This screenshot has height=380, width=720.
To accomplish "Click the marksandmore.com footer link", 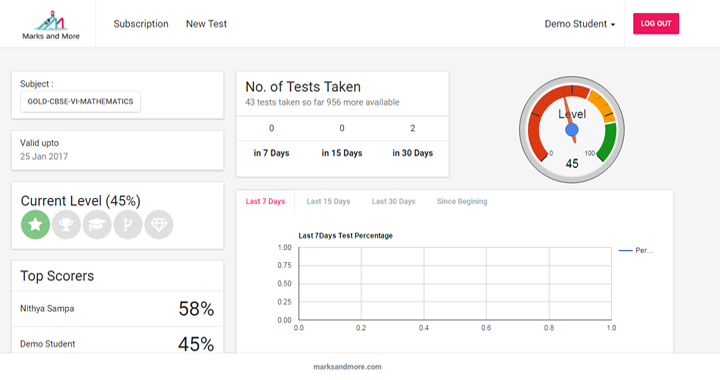I will tap(347, 367).
